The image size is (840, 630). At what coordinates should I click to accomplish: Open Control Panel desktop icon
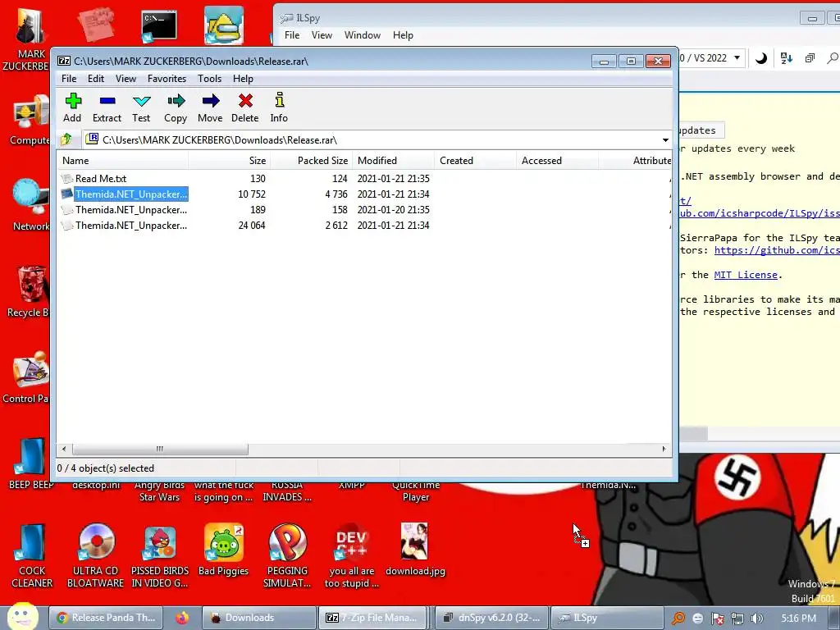click(x=27, y=377)
